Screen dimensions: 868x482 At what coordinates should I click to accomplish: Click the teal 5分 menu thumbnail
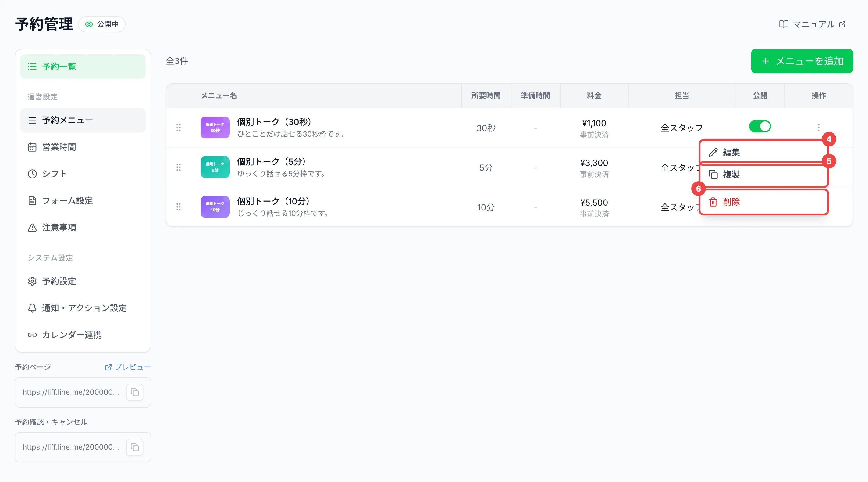pos(215,167)
